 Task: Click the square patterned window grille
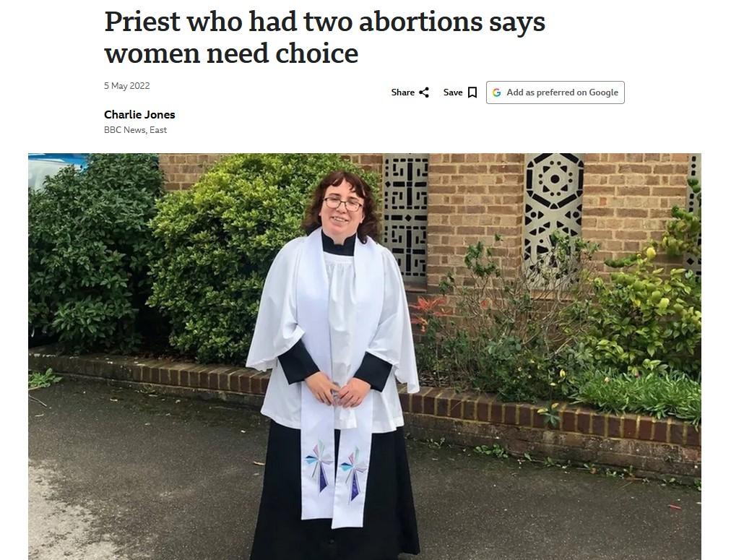pos(406,217)
